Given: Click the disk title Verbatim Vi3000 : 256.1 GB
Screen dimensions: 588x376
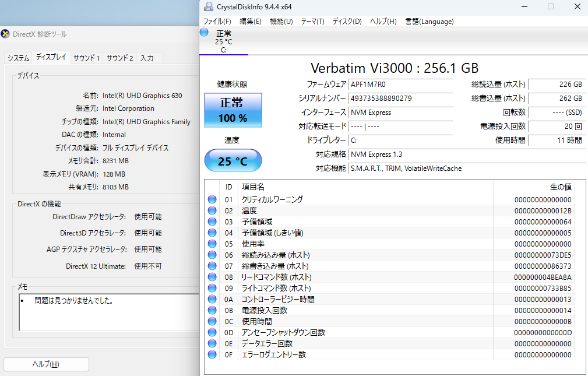Looking at the screenshot, I should click(x=395, y=68).
